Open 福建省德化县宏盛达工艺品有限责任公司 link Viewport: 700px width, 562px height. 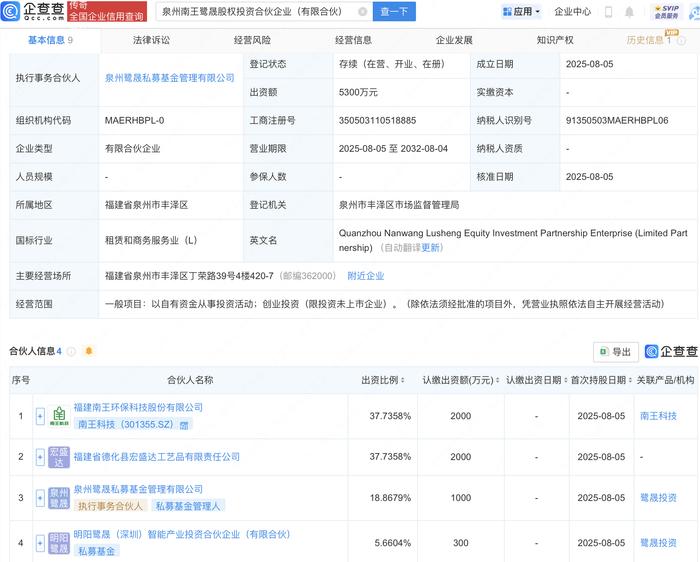click(x=157, y=457)
